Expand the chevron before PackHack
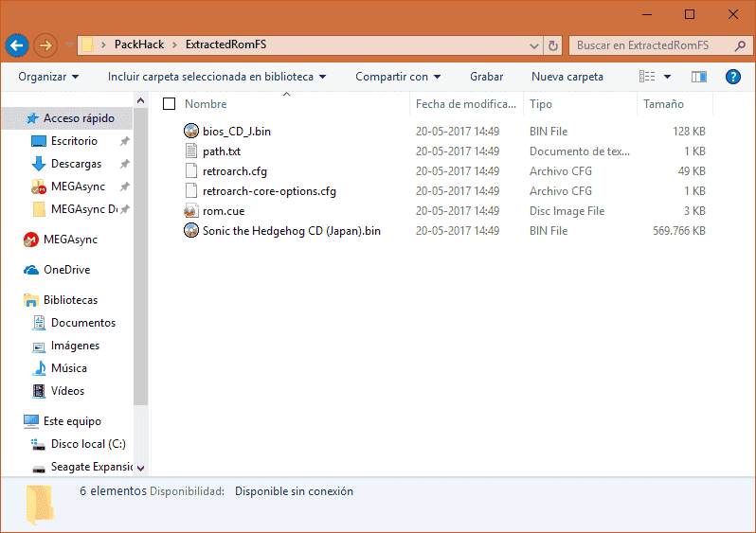 [103, 45]
